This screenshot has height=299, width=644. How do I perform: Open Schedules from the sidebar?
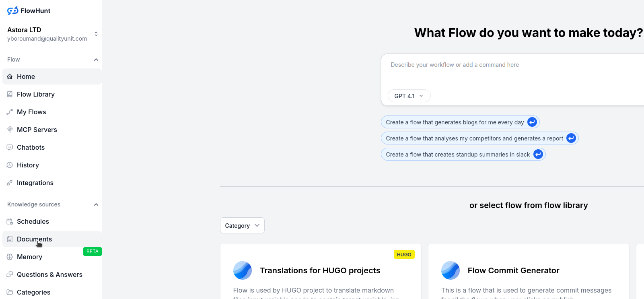click(x=33, y=221)
